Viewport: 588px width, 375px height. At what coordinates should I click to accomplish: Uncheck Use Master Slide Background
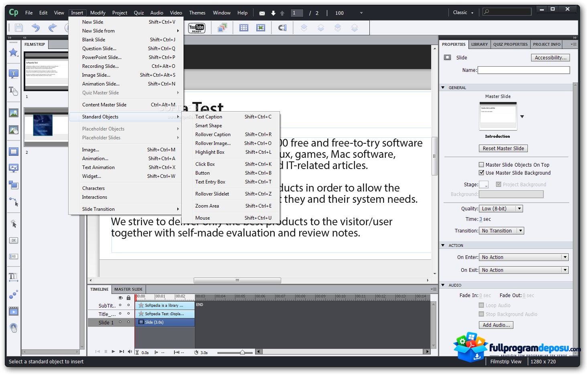pyautogui.click(x=481, y=173)
